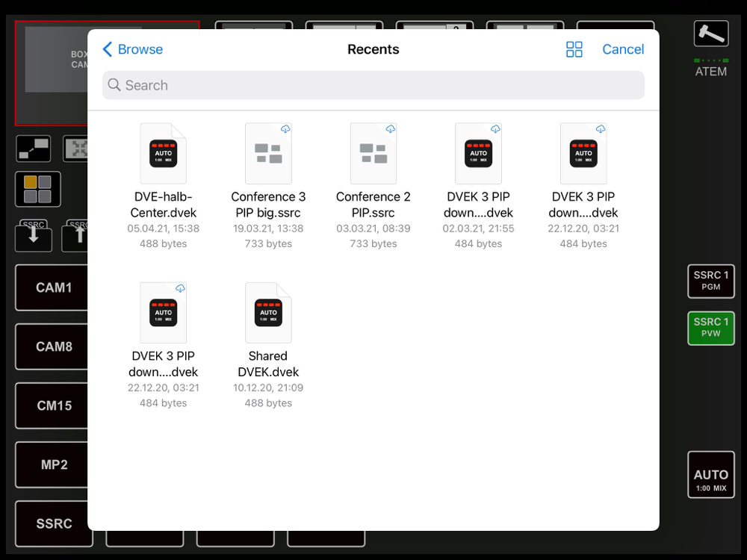This screenshot has height=560, width=747.
Task: Select the CM15 source button
Action: [x=53, y=405]
